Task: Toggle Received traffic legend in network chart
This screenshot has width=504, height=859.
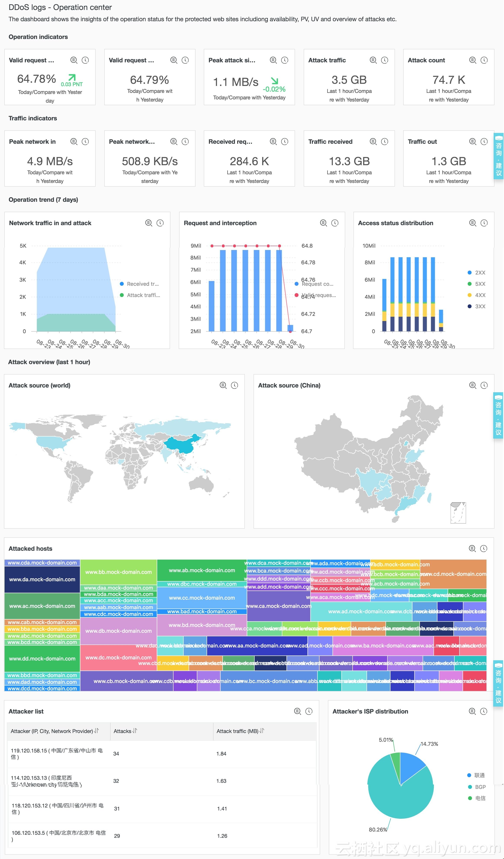Action: tap(140, 284)
